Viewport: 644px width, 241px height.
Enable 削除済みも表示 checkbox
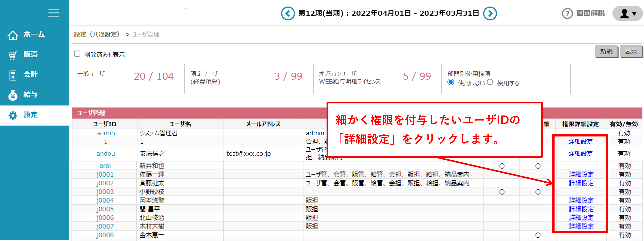77,54
